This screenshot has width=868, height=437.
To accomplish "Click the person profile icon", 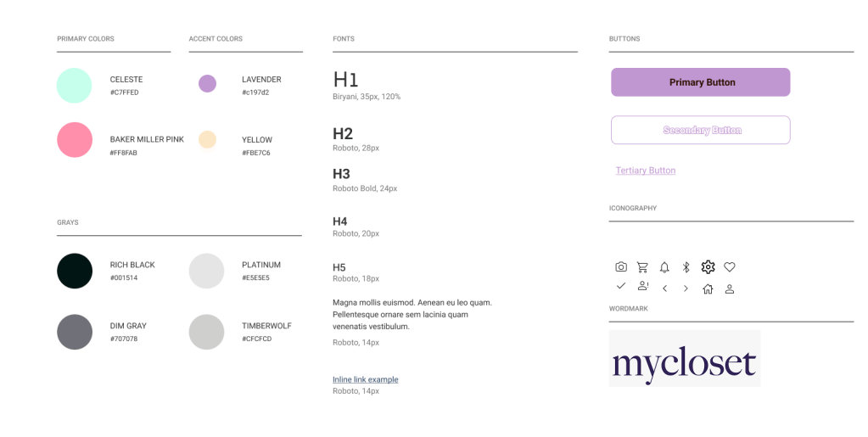I will tap(730, 289).
